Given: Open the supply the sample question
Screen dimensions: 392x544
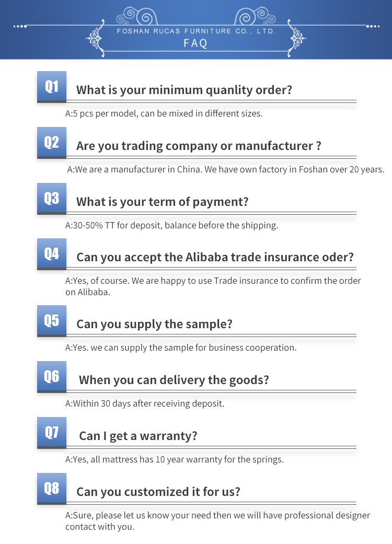Looking at the screenshot, I should (x=154, y=324).
